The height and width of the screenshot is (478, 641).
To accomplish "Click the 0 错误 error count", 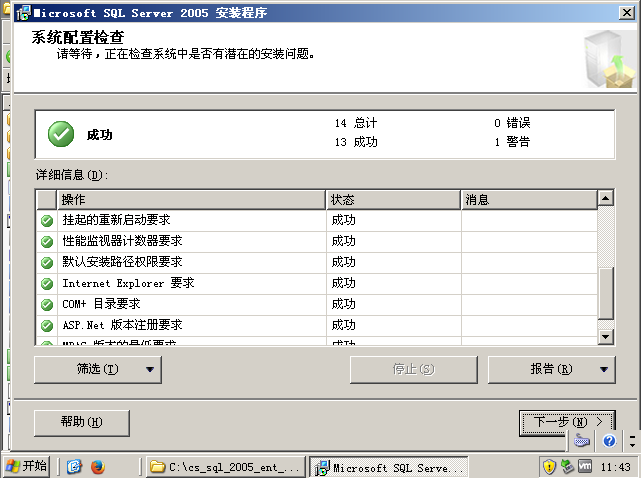I will tap(512, 123).
